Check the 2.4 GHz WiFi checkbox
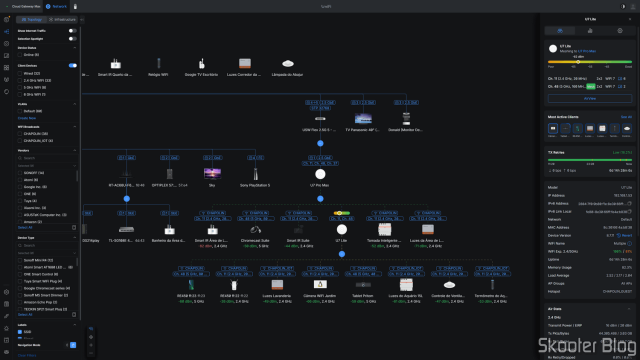The width and height of the screenshot is (640, 360). [x=20, y=80]
